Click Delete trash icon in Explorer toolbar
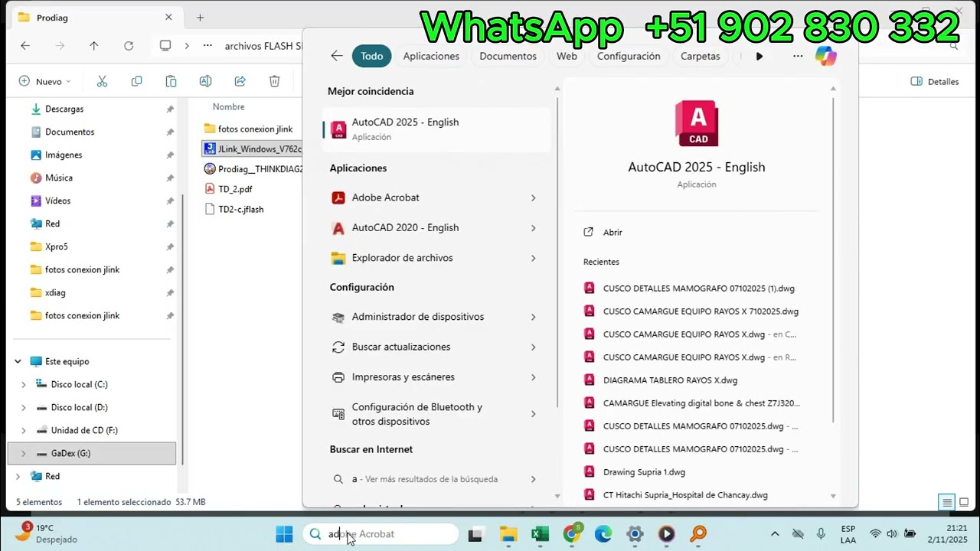The width and height of the screenshot is (980, 551). [274, 81]
